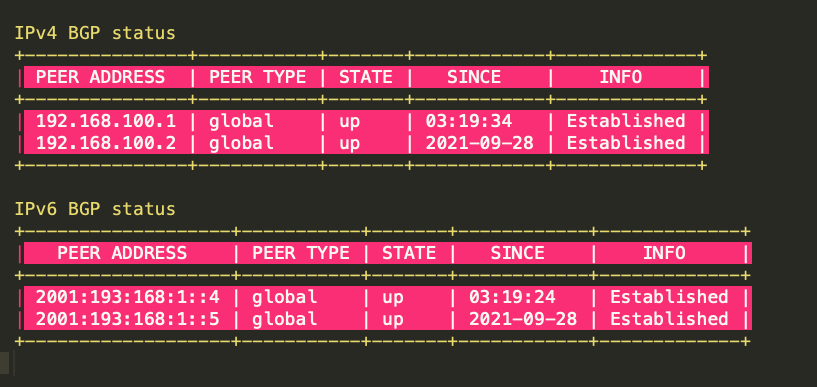Screen dimensions: 817x387
Task: Click the 2021-09-28 date in IPv4 table
Action: 479,142
